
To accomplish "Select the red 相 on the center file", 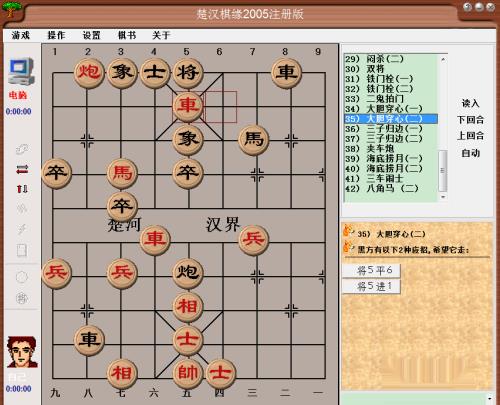I will (188, 307).
